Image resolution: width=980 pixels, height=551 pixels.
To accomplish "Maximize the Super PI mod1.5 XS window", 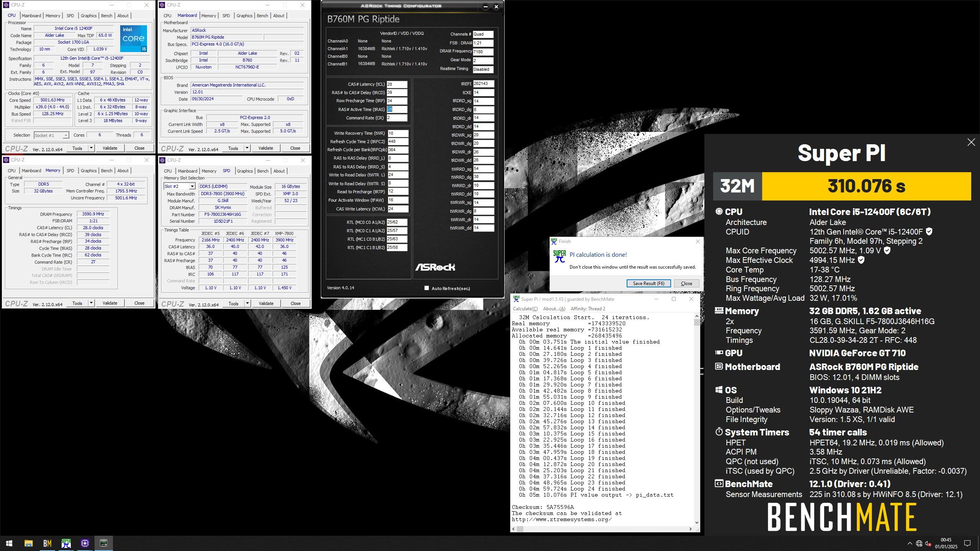I will 674,299.
